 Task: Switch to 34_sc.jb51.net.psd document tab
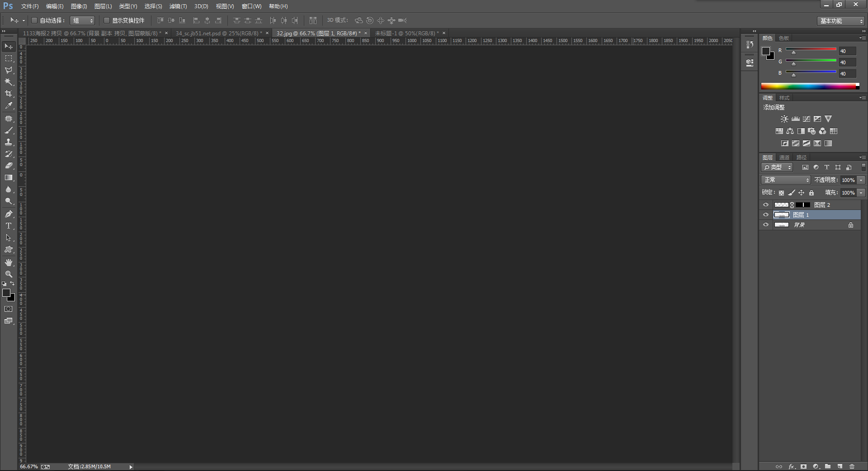click(x=219, y=33)
